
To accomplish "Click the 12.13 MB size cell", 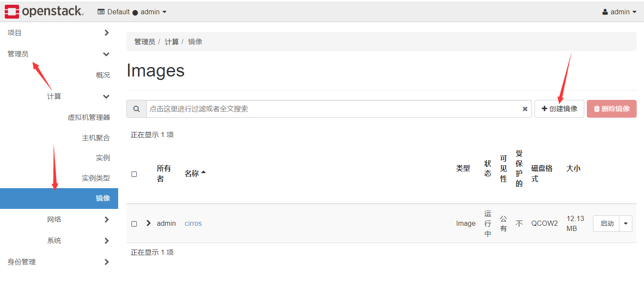I will (x=576, y=224).
